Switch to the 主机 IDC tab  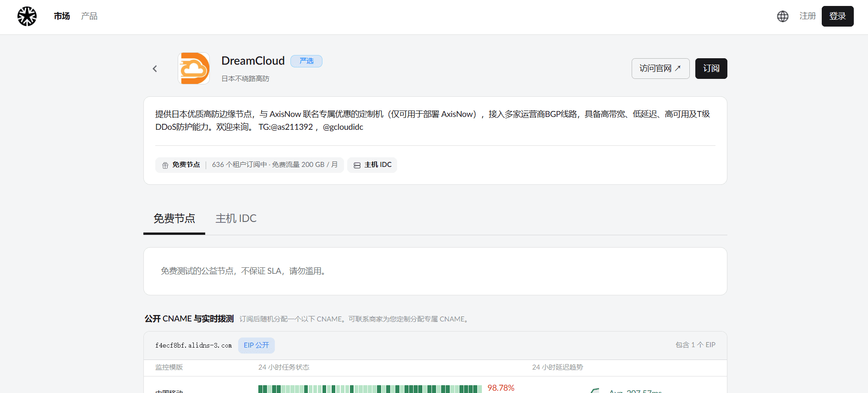236,219
